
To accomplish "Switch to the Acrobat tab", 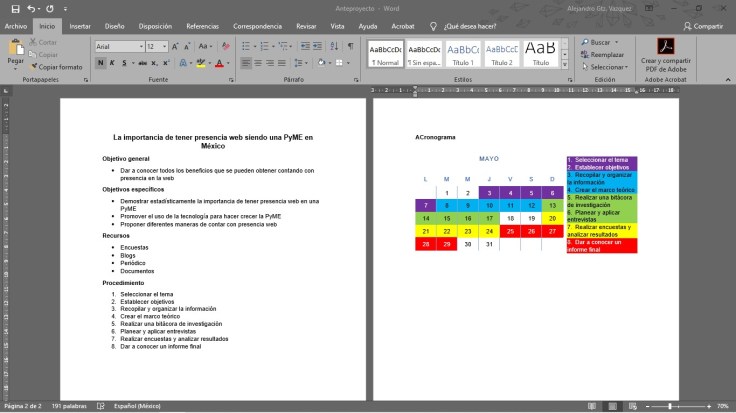I will pyautogui.click(x=403, y=26).
